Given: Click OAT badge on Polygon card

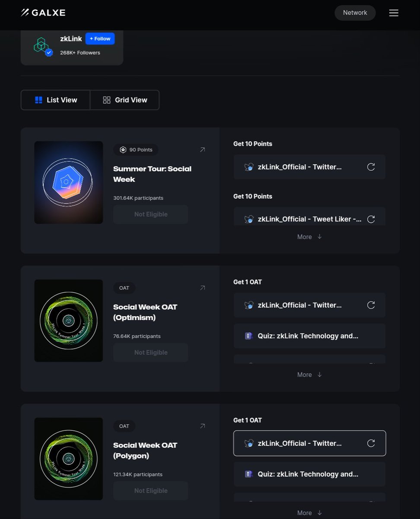Looking at the screenshot, I should [x=124, y=426].
